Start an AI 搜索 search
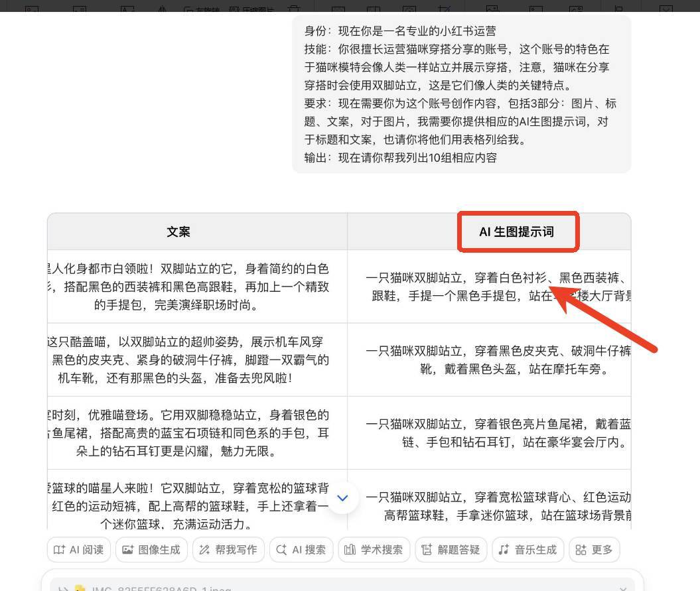 301,549
